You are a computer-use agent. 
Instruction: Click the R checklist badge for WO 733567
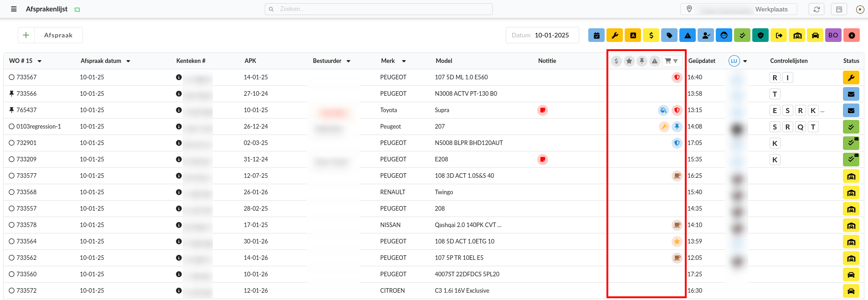coord(775,78)
